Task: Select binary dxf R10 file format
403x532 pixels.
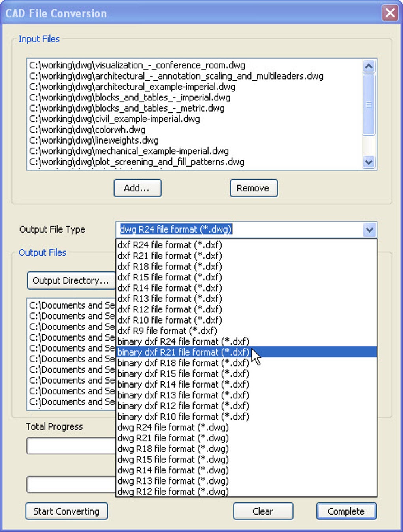Action: click(x=247, y=416)
